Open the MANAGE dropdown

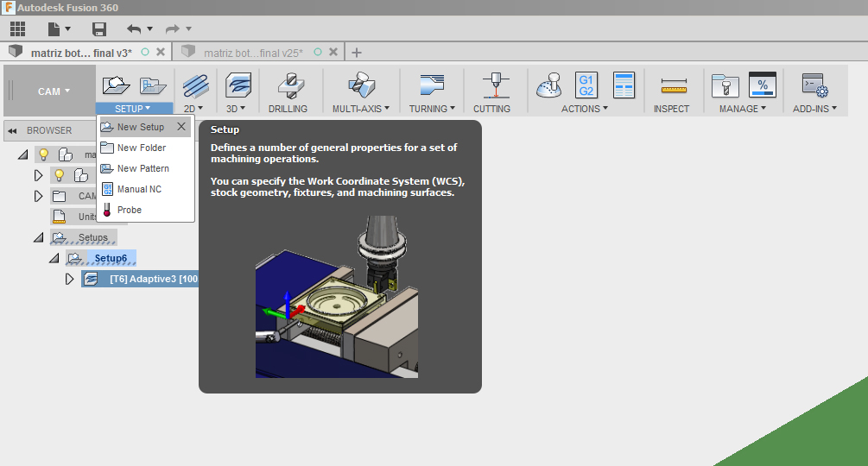click(x=743, y=109)
